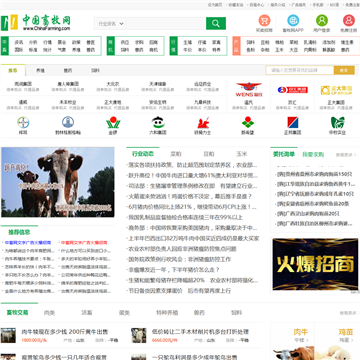
Task: Open the blue circular brand logo
Action: coord(68,122)
